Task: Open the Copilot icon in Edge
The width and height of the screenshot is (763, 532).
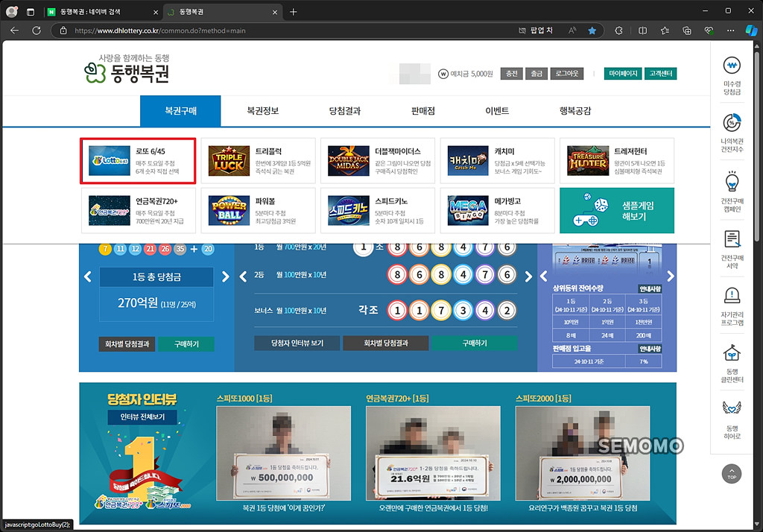Action: [x=751, y=31]
